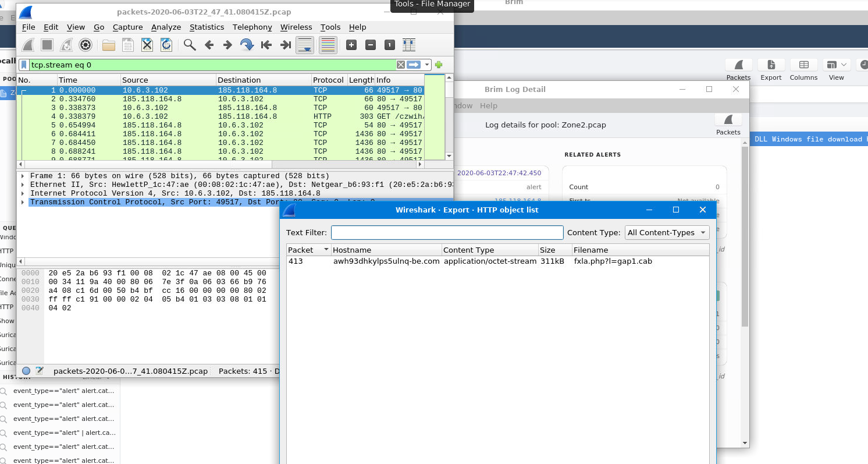The height and width of the screenshot is (464, 868).
Task: Close the capture file with X icon
Action: (147, 45)
